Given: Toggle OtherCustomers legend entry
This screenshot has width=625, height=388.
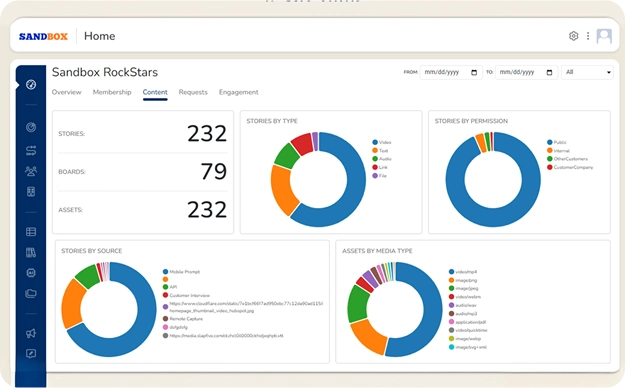Looking at the screenshot, I should click(567, 159).
